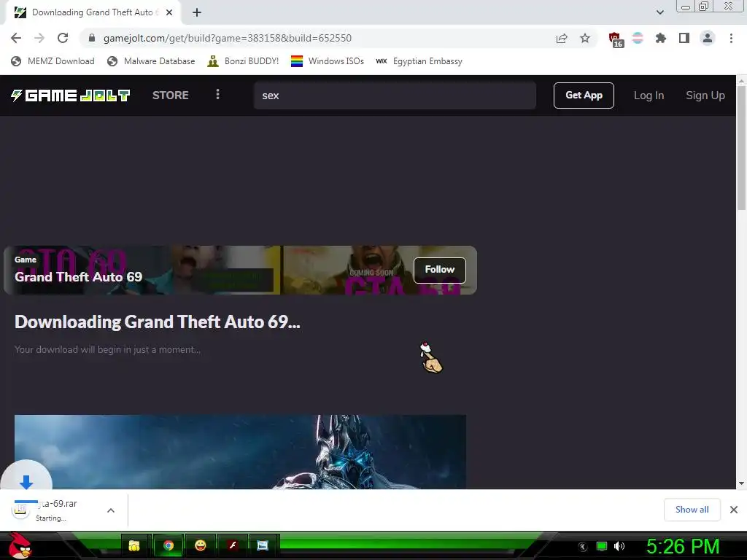
Task: Open Chrome's three-dot menu
Action: coord(731,38)
